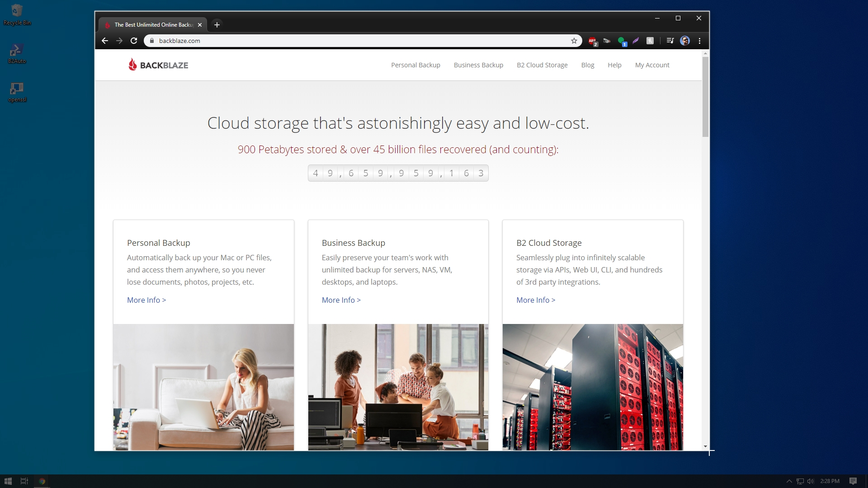Viewport: 868px width, 488px height.
Task: Click the Business Backup card heading
Action: (x=354, y=243)
